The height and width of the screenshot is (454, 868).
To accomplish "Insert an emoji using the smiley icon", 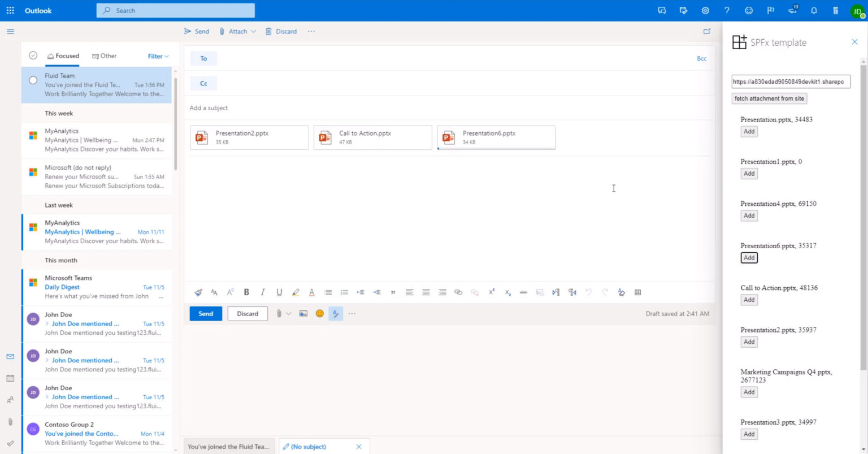I will coord(320,314).
